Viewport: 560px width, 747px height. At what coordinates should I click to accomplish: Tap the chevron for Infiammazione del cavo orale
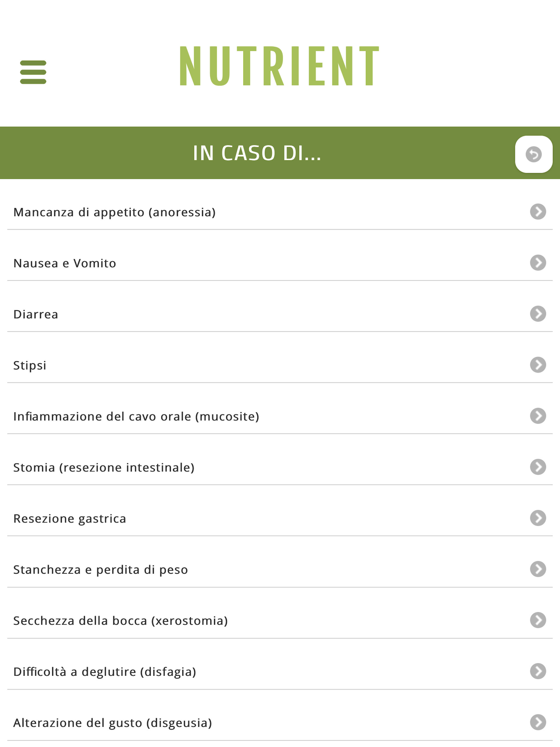point(538,416)
